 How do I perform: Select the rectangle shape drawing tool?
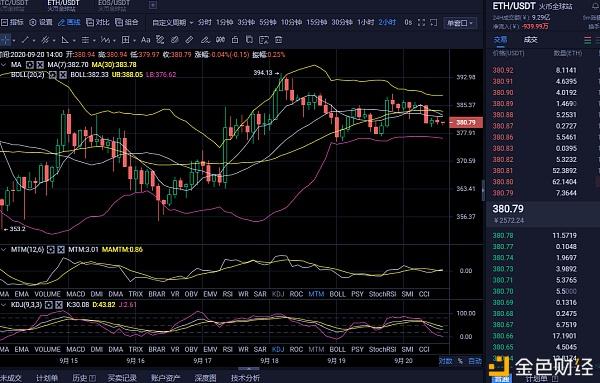click(x=126, y=40)
